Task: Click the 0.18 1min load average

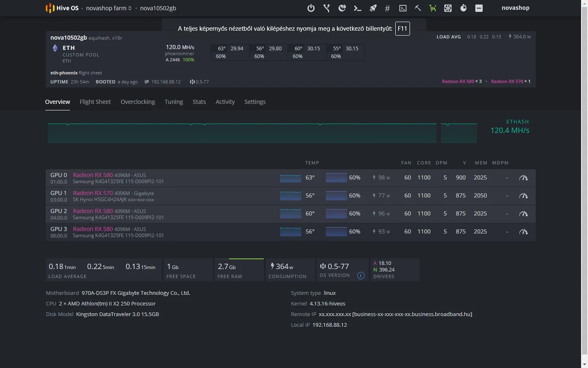Action: tap(62, 267)
